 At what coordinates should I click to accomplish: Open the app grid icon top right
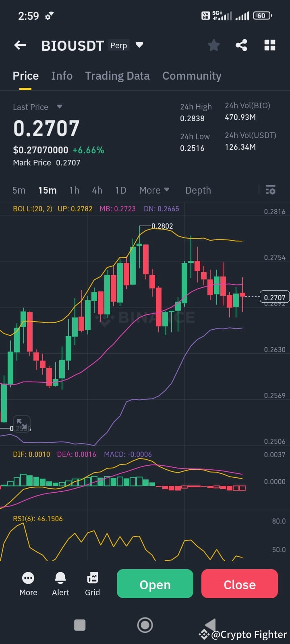click(x=269, y=45)
